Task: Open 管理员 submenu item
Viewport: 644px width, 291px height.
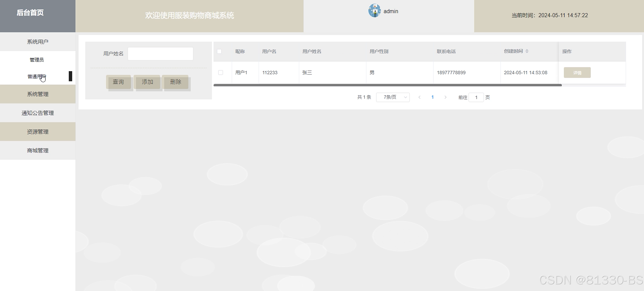Action: click(37, 60)
